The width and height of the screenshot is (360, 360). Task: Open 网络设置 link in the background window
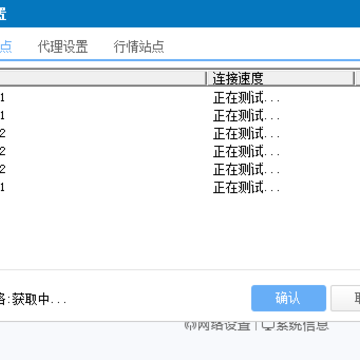tap(217, 326)
